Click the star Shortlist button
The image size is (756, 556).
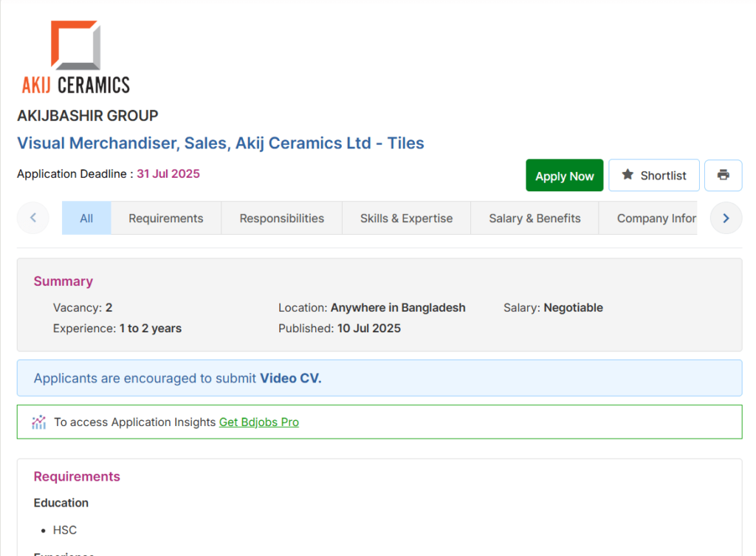pos(654,175)
